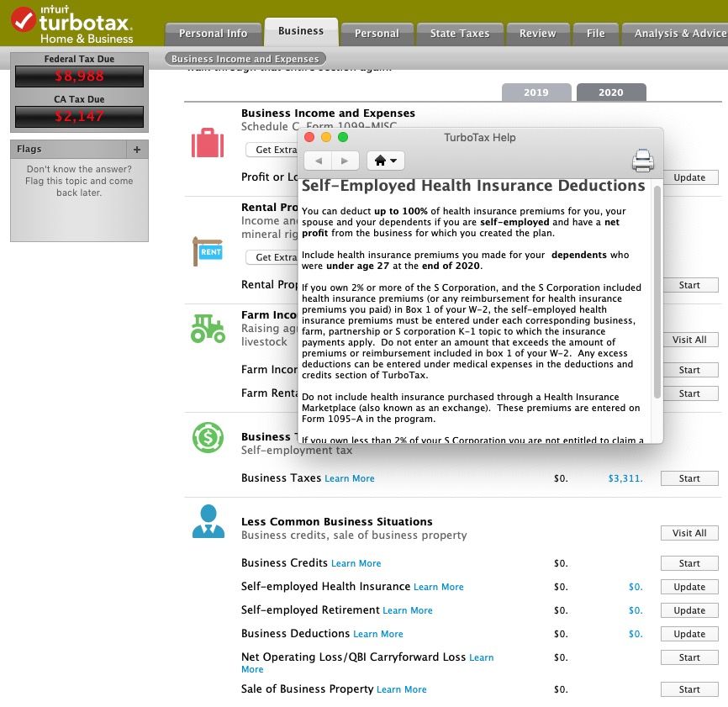Click the blue businessman Less Common icon
Viewport: 728px width, 707px height.
tap(208, 521)
